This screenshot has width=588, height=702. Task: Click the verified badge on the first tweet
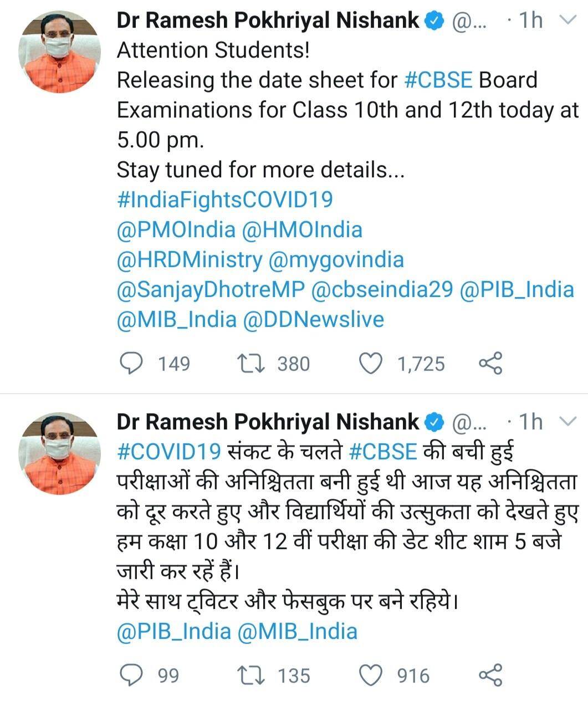point(434,21)
